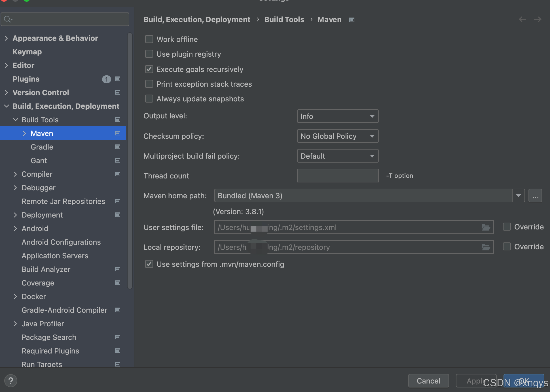Click the search magnifier icon

[8, 19]
